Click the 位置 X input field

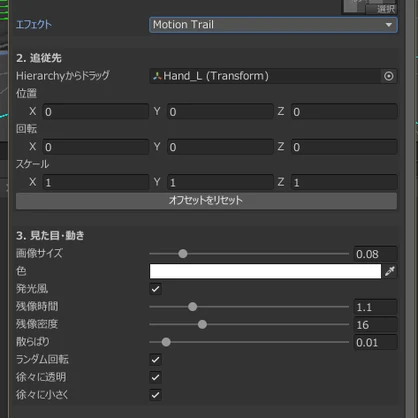pos(95,112)
